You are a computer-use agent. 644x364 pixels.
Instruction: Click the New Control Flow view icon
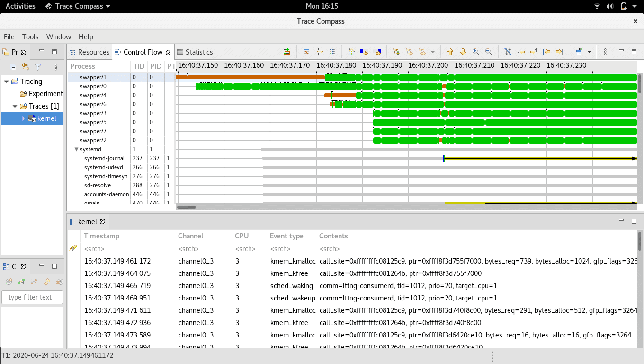579,52
